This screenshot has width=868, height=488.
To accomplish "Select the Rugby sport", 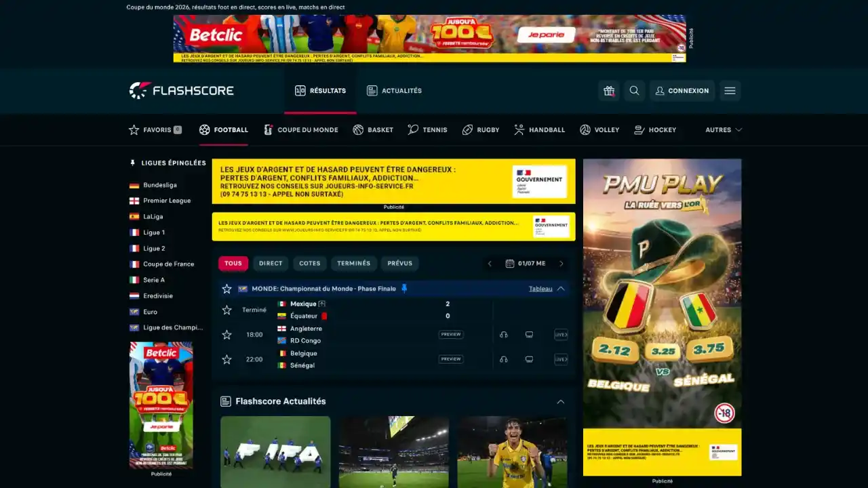I will [481, 129].
